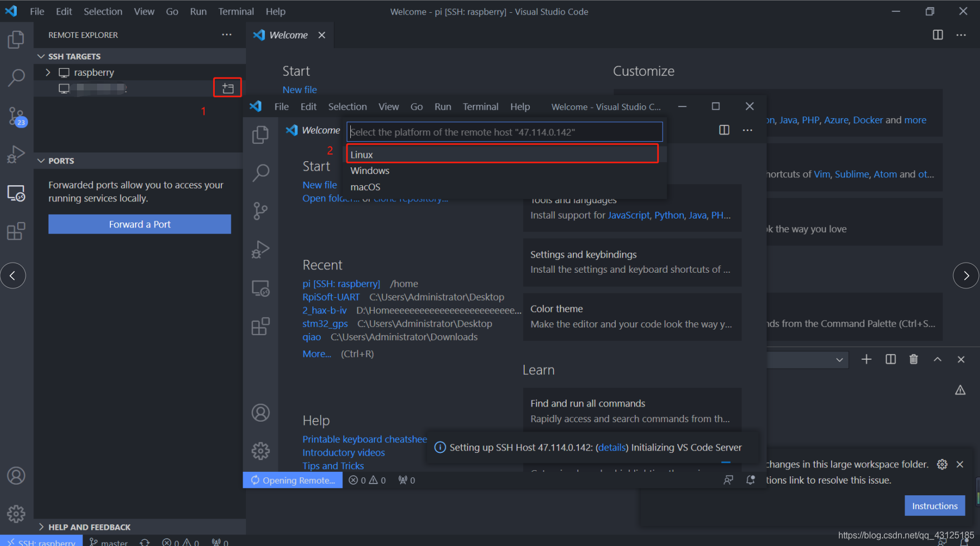Open Remote Explorer more actions ellipsis
Image resolution: width=980 pixels, height=546 pixels.
(226, 35)
